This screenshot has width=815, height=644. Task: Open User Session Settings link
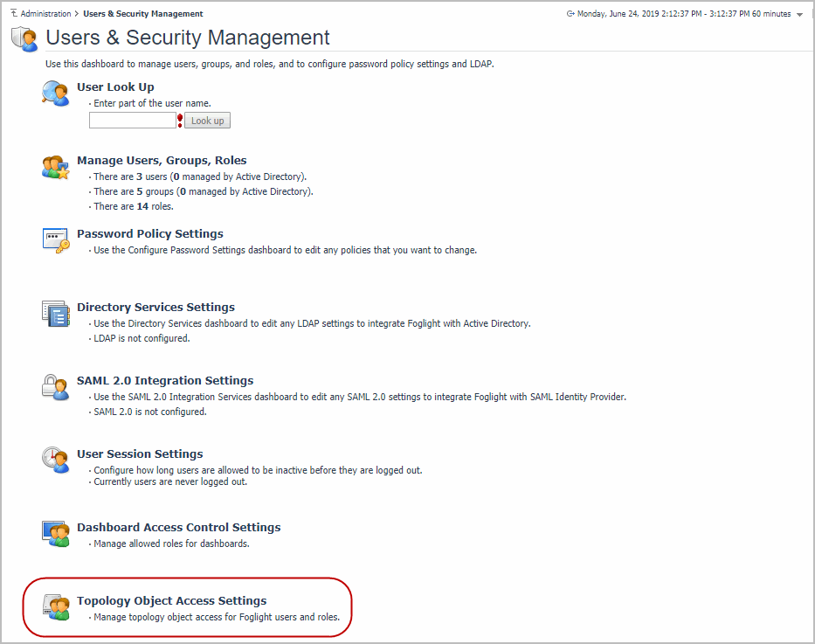(x=140, y=454)
